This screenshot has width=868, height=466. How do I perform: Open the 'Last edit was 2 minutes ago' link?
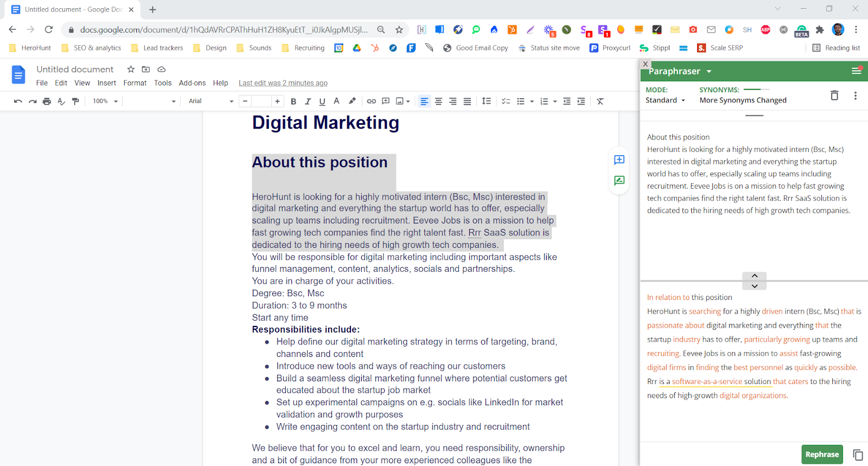coord(283,83)
